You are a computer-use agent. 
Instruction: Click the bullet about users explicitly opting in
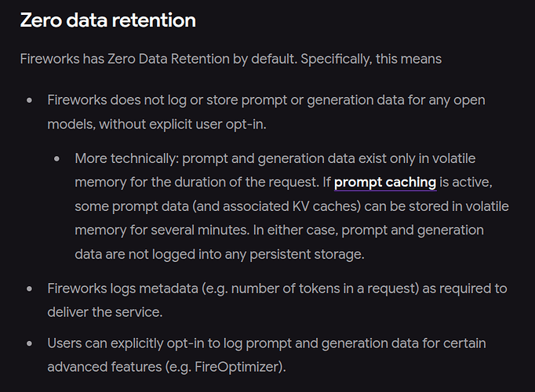(x=267, y=343)
